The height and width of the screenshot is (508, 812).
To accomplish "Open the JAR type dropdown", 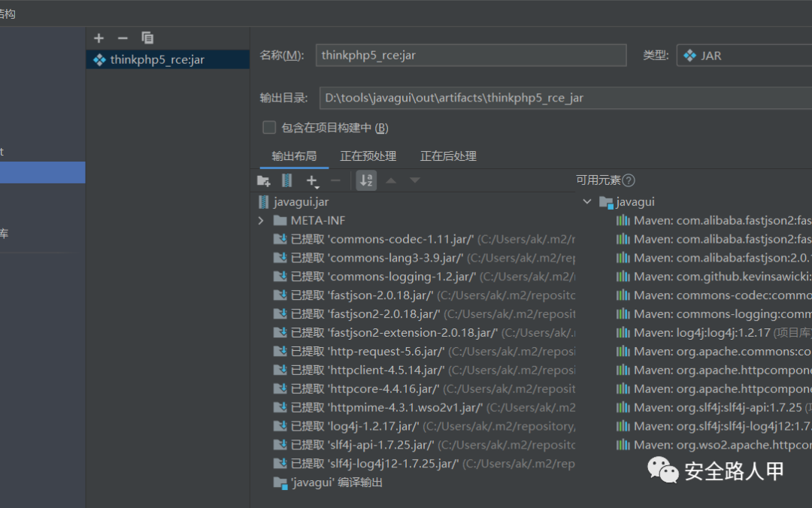I will (744, 56).
